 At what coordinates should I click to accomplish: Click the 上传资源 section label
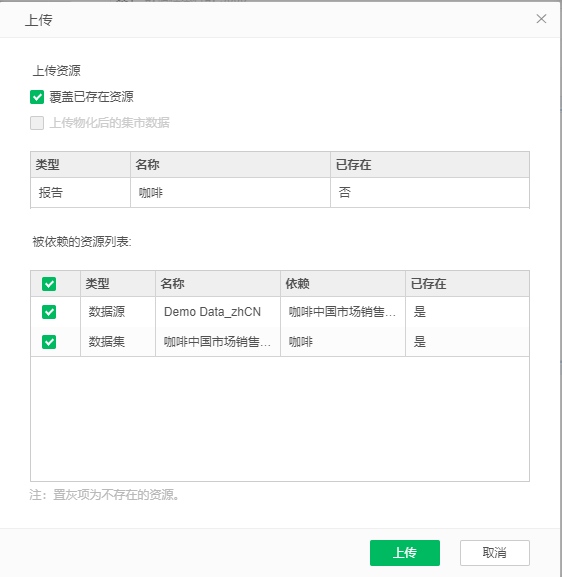[x=56, y=71]
